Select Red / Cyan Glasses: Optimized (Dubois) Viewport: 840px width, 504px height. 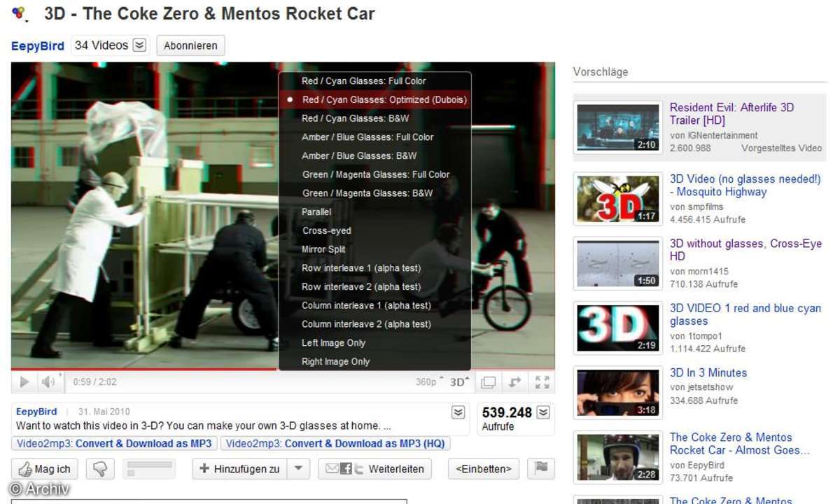click(x=375, y=99)
